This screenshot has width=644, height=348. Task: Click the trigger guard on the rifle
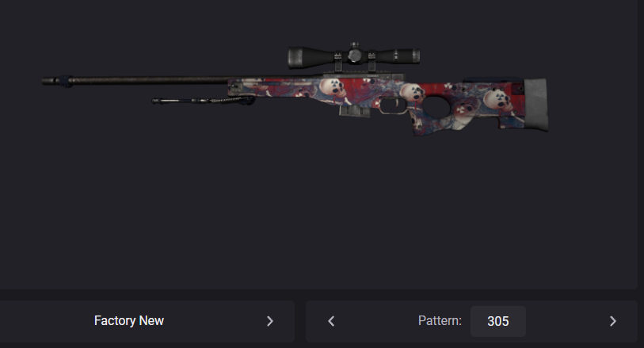[x=393, y=105]
